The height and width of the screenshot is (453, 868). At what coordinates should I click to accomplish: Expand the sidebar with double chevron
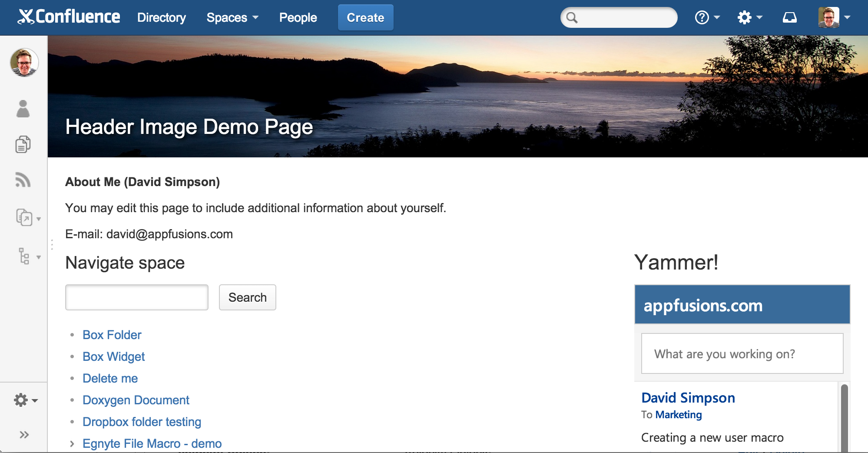24,435
